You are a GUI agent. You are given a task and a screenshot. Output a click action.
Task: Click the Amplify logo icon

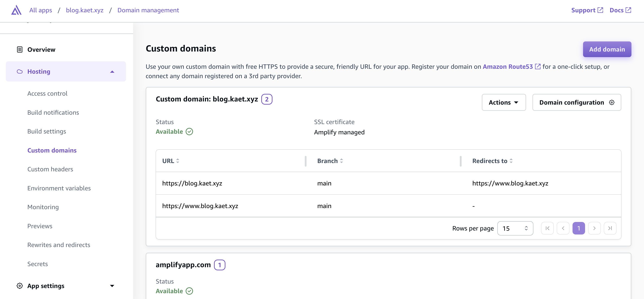coord(16,10)
